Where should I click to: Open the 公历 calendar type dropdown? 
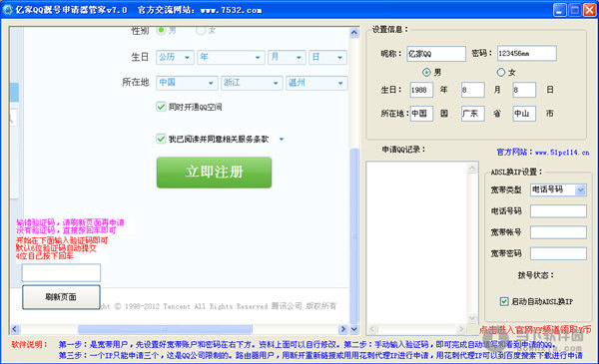(175, 57)
